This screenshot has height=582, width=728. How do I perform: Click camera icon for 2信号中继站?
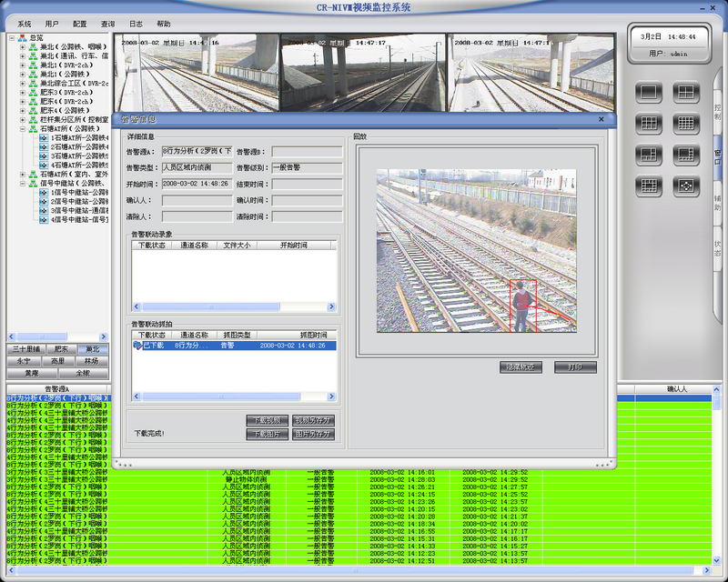coord(44,201)
